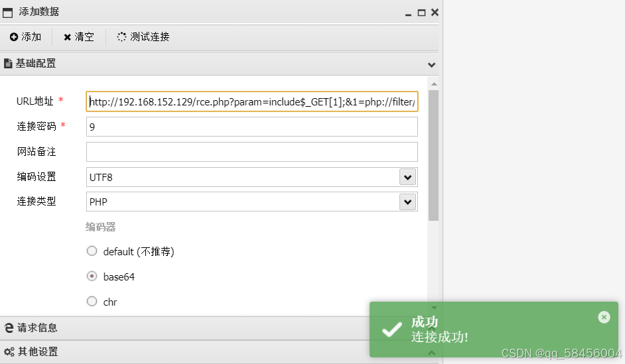This screenshot has height=364, width=625.
Task: Select the default (不推荐) encoder radio
Action: [x=92, y=251]
